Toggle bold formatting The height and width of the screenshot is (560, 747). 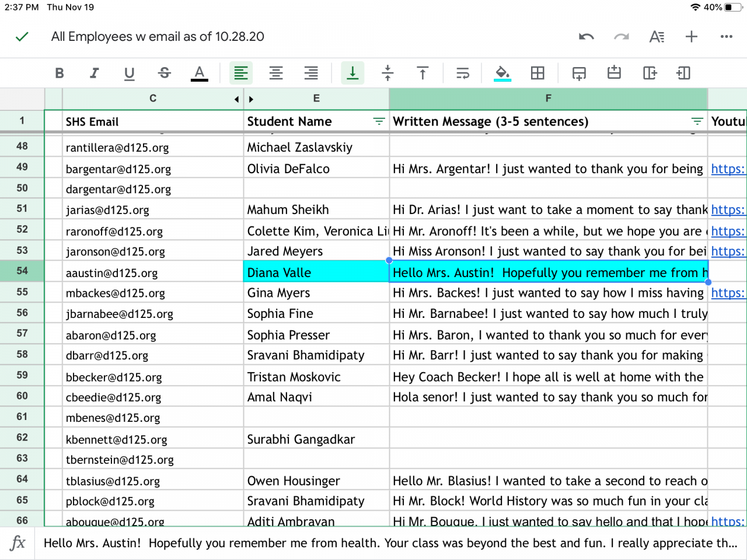click(60, 73)
